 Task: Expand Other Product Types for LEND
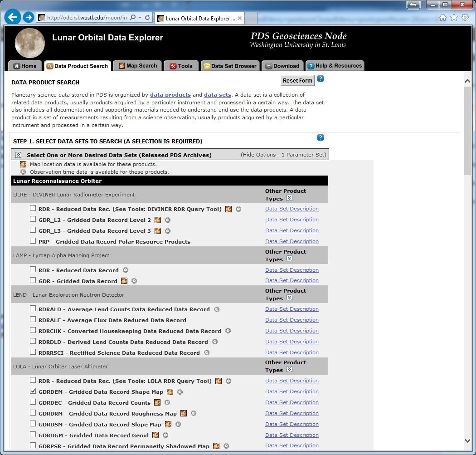289,297
